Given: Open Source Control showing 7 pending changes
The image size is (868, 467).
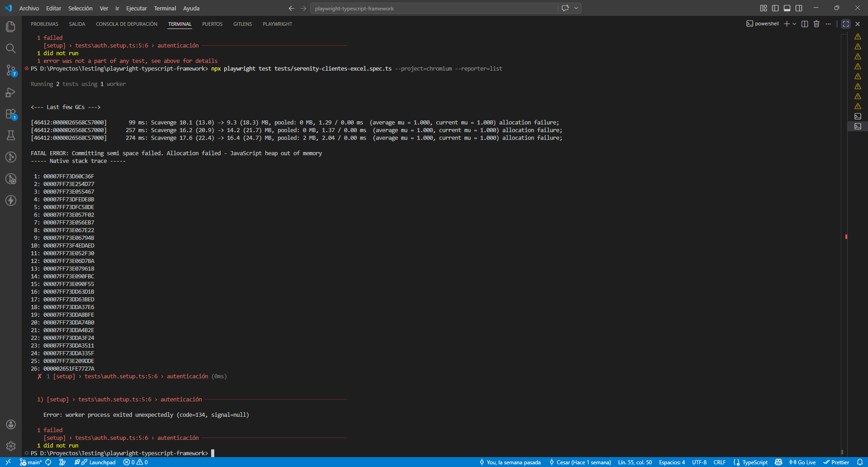Looking at the screenshot, I should click(11, 71).
